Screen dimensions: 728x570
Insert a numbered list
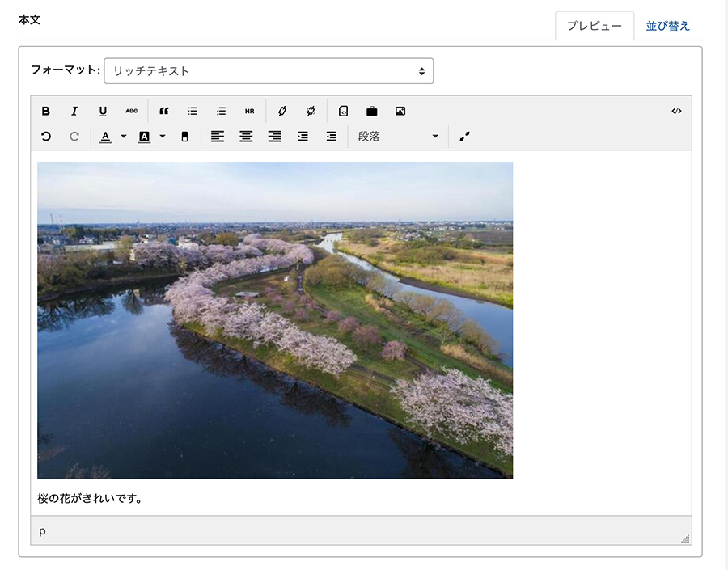pyautogui.click(x=222, y=111)
